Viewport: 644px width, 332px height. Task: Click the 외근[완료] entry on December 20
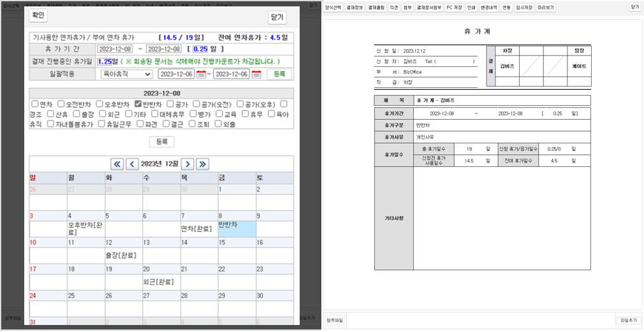coord(159,282)
